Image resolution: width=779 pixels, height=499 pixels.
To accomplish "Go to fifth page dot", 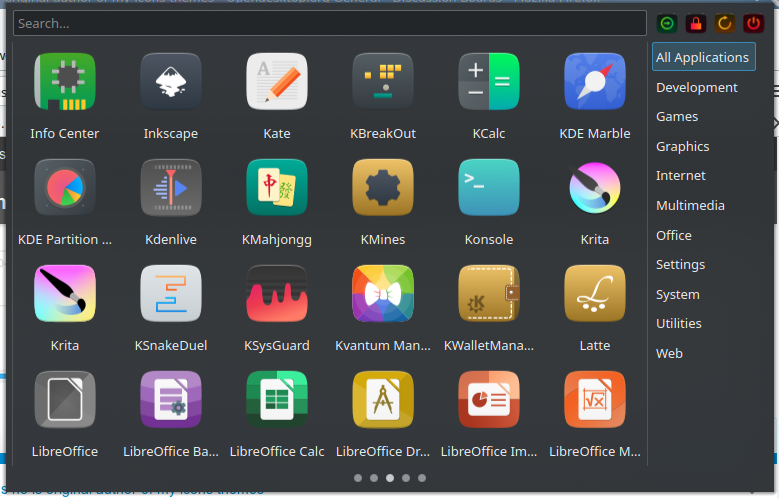I will click(x=422, y=478).
